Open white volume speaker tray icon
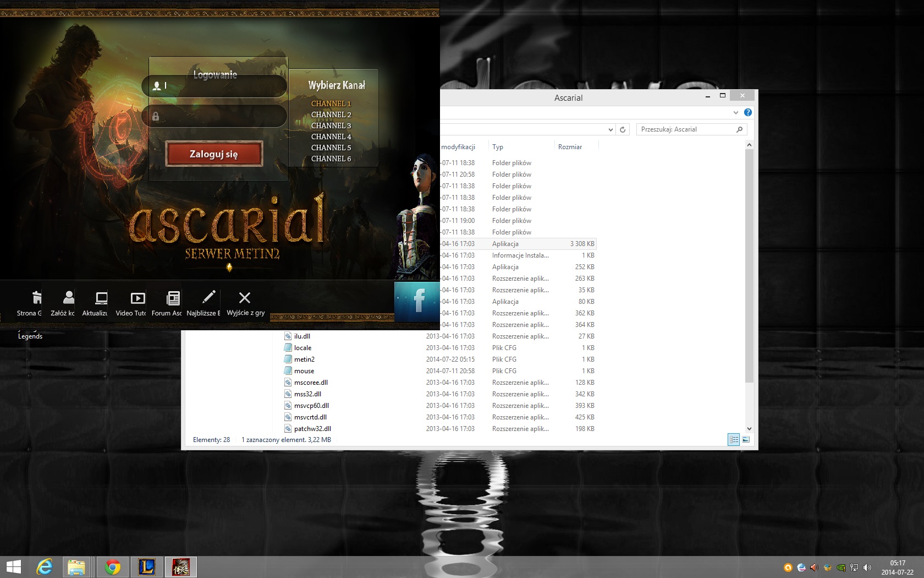 867,568
